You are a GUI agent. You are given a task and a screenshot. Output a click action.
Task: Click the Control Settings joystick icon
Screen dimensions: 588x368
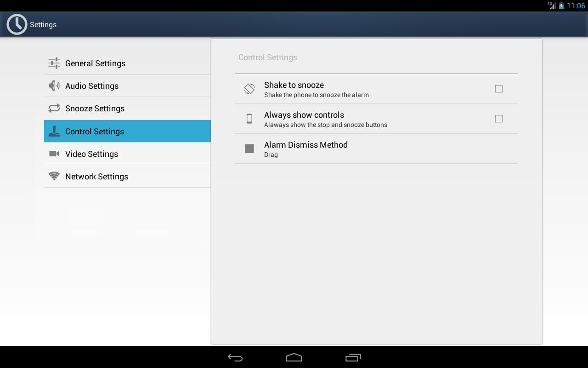point(54,131)
